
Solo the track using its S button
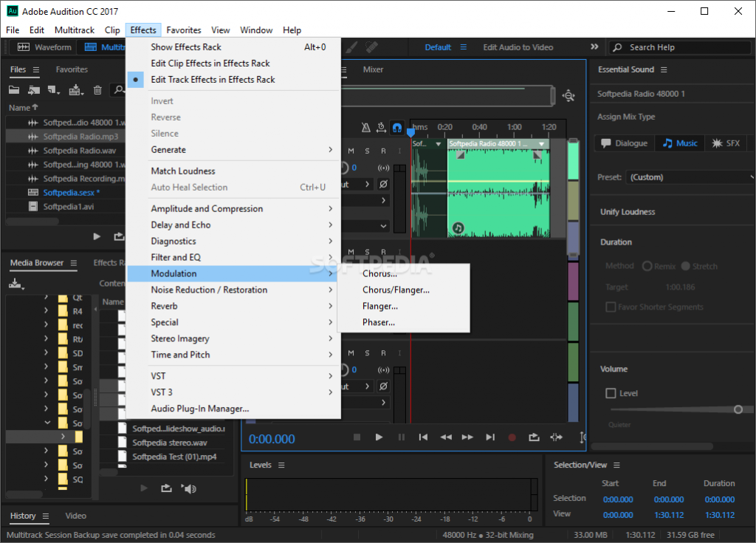coord(368,151)
